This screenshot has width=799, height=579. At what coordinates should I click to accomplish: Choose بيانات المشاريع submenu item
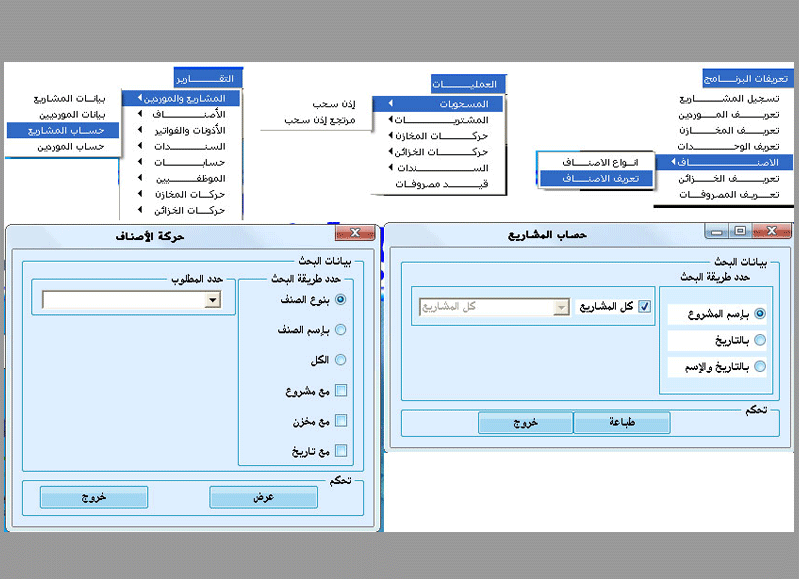[x=63, y=98]
